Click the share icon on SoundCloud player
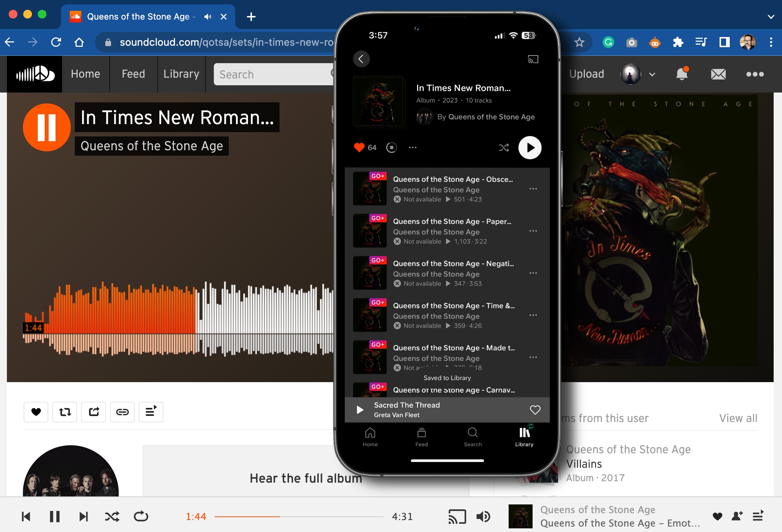Viewport: 782px width, 532px height. pyautogui.click(x=93, y=412)
